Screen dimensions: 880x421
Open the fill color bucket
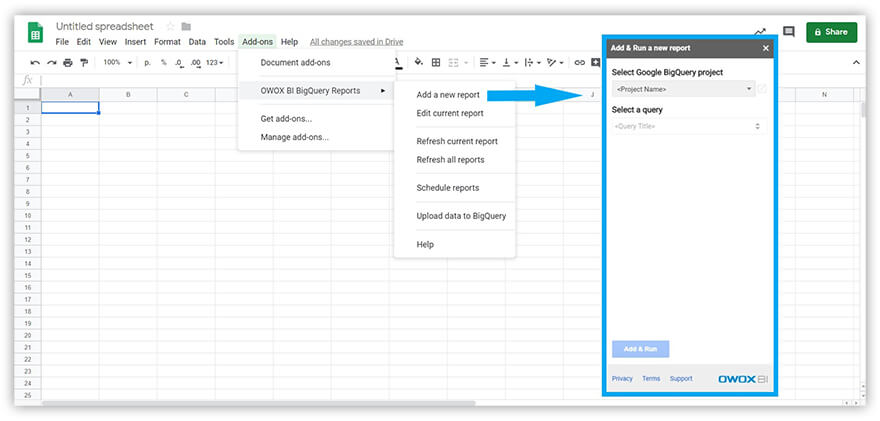419,62
